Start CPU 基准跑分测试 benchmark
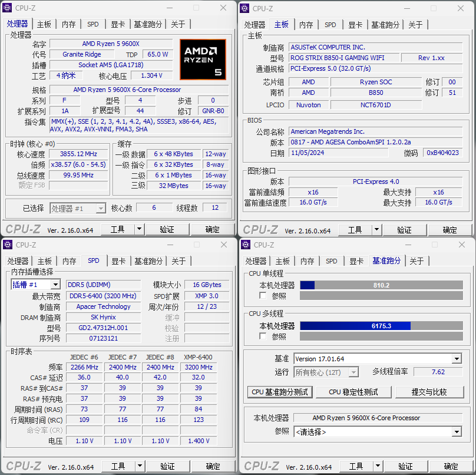This screenshot has height=475, width=476. click(x=280, y=392)
